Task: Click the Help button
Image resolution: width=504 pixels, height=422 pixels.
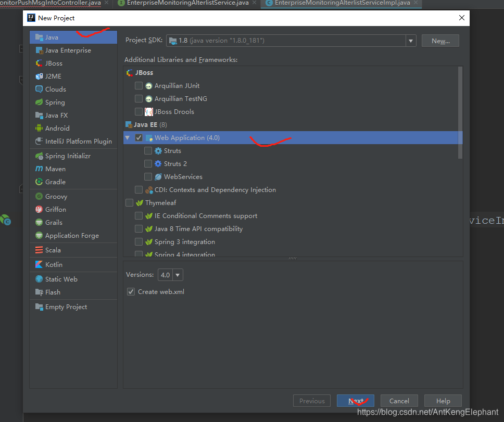Action: tap(443, 401)
